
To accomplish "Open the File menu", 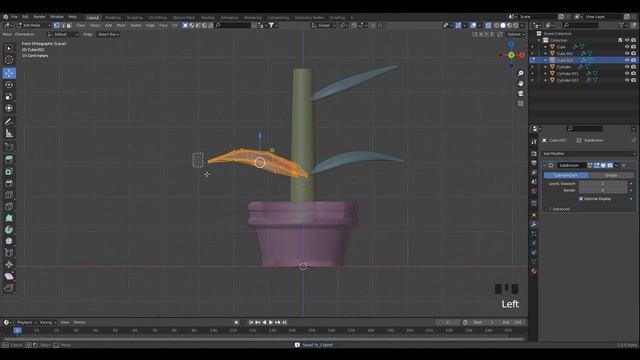I will 14,17.
